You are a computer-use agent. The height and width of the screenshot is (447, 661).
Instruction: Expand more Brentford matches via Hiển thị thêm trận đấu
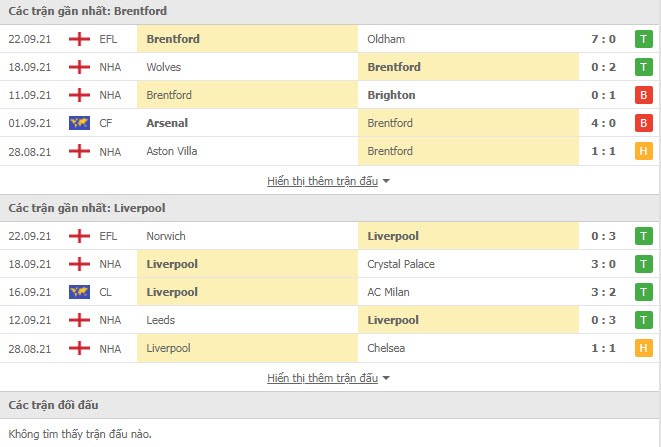coord(322,181)
